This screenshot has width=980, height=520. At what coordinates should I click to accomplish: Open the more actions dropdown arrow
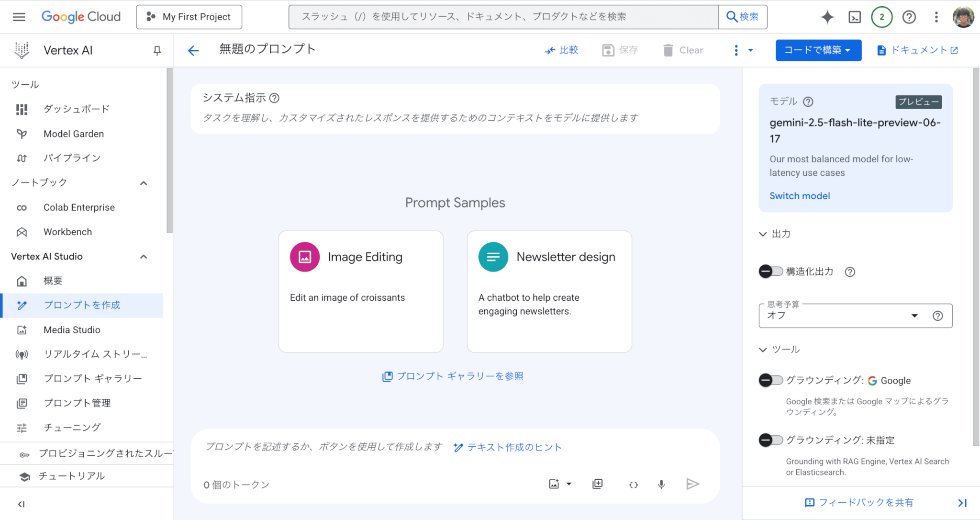click(x=751, y=50)
